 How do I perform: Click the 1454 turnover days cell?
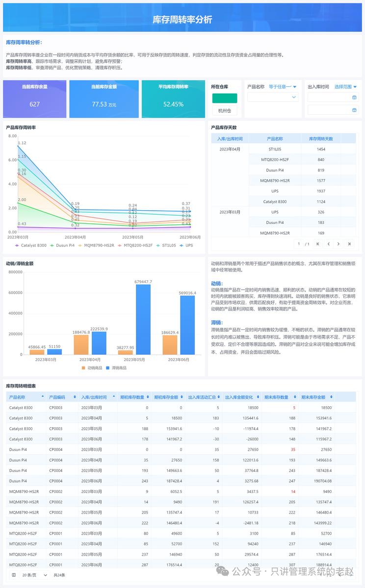pos(321,149)
